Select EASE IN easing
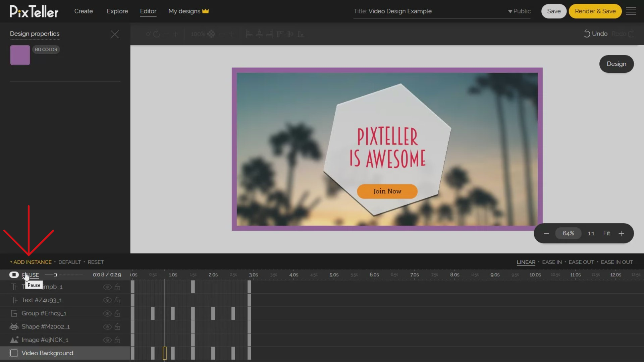Image resolution: width=644 pixels, height=362 pixels. 552,262
